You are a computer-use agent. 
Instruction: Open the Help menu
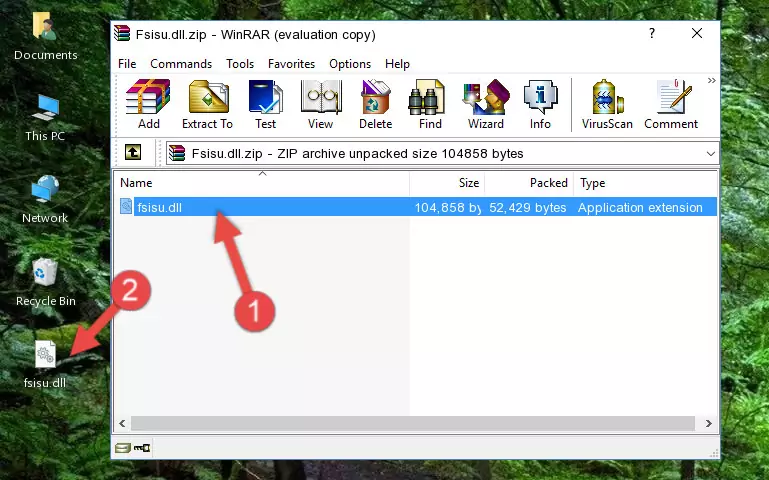397,64
